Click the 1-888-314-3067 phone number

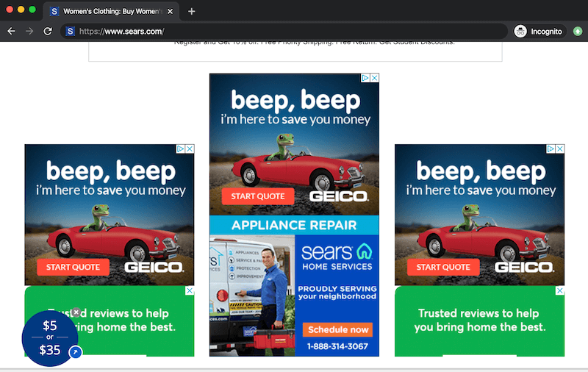click(337, 346)
